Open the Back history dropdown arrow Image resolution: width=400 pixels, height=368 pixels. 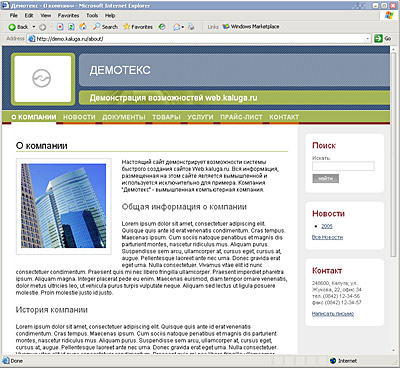click(34, 27)
